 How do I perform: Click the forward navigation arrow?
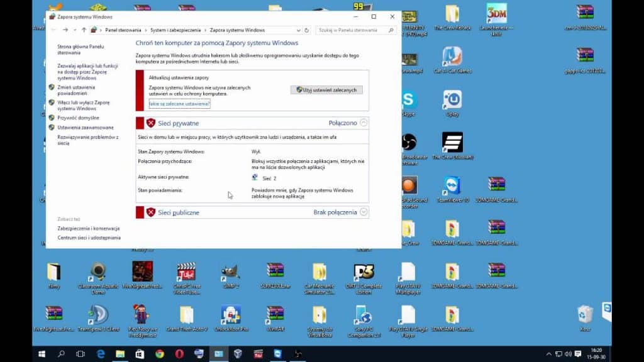point(65,30)
